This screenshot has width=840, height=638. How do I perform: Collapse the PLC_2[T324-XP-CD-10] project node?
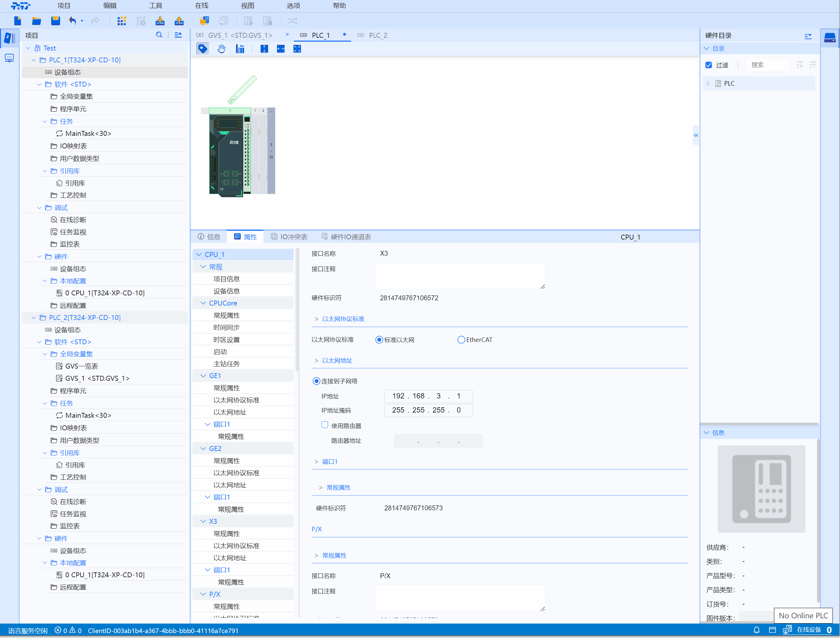pyautogui.click(x=34, y=317)
